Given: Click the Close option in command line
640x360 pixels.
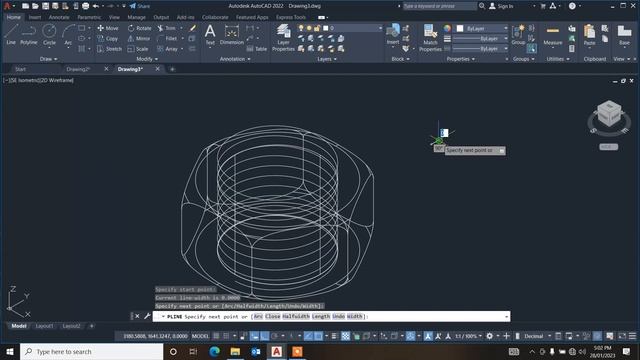Looking at the screenshot, I should 272,316.
